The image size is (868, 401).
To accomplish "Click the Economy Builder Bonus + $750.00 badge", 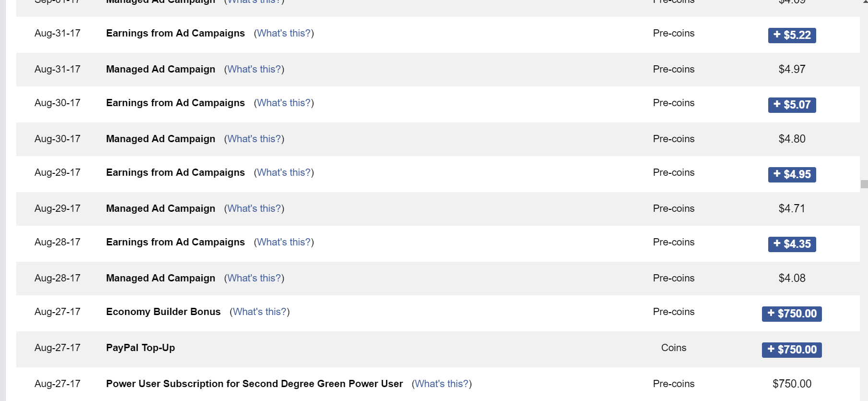I will 792,314.
